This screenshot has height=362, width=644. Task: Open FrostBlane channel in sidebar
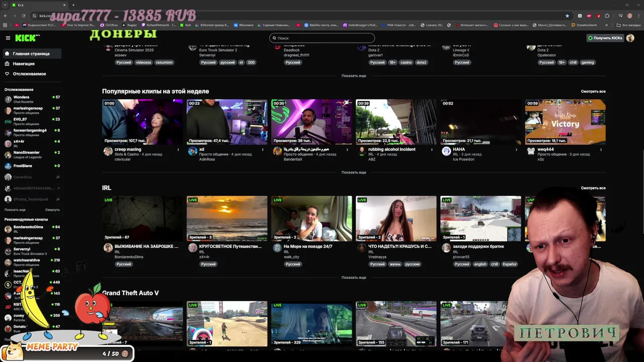(32, 166)
